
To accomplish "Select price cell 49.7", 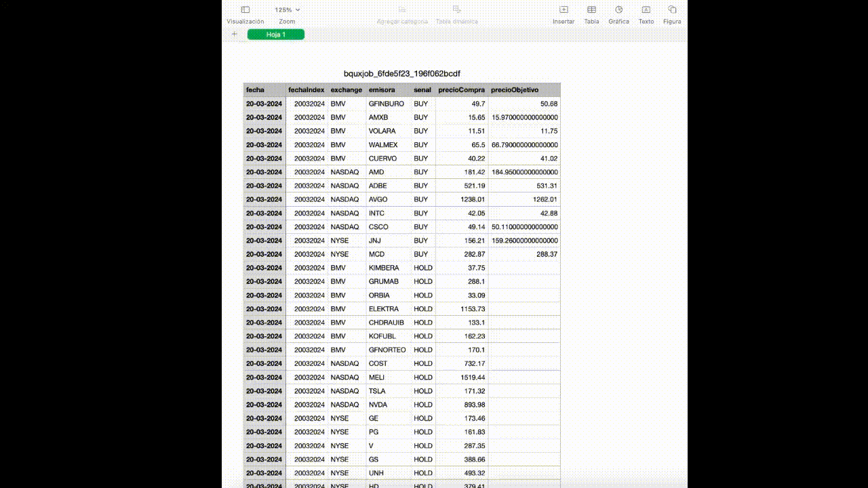I will point(462,104).
